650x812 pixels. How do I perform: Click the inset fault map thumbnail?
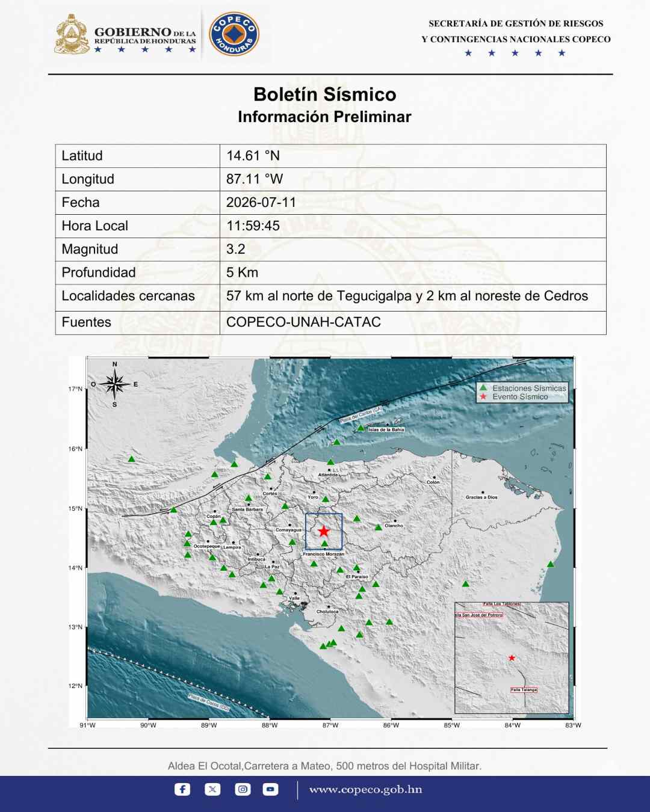pos(512,657)
